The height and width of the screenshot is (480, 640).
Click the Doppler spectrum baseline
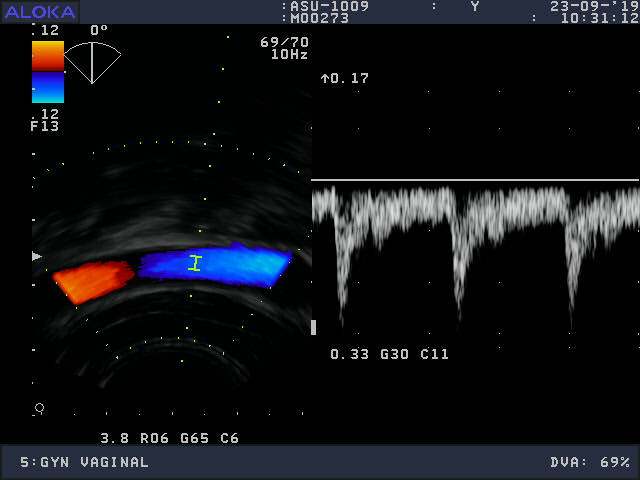tap(475, 180)
